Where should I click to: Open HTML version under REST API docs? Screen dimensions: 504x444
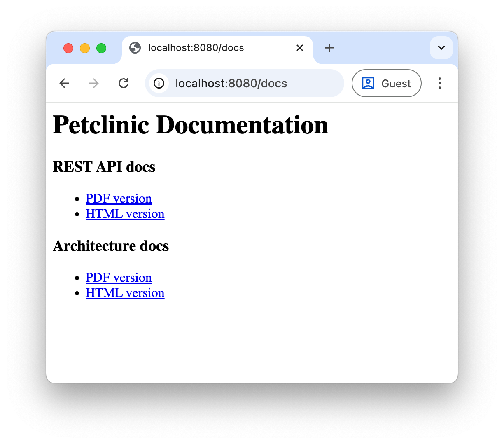(x=125, y=214)
